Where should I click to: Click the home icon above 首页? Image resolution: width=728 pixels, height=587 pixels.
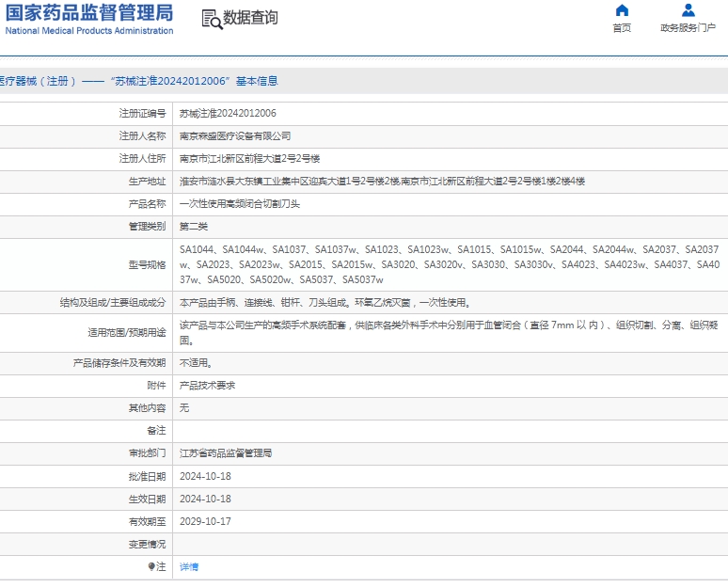click(x=622, y=10)
